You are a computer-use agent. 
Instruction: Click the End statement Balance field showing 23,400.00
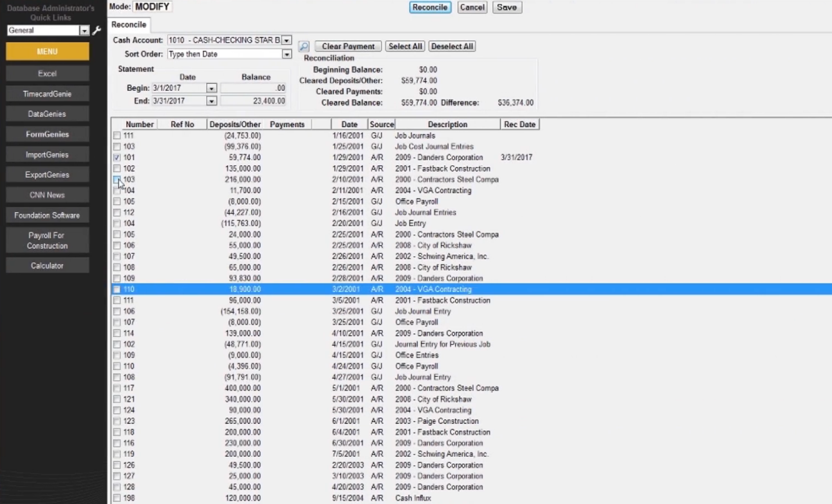pos(253,101)
